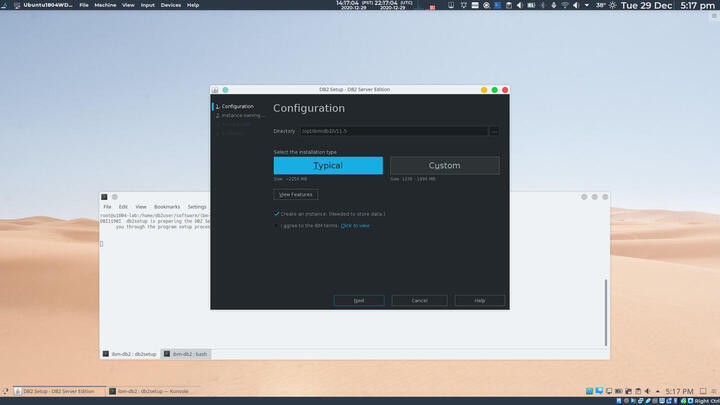Toggle the Create an instance checkbox

276,214
